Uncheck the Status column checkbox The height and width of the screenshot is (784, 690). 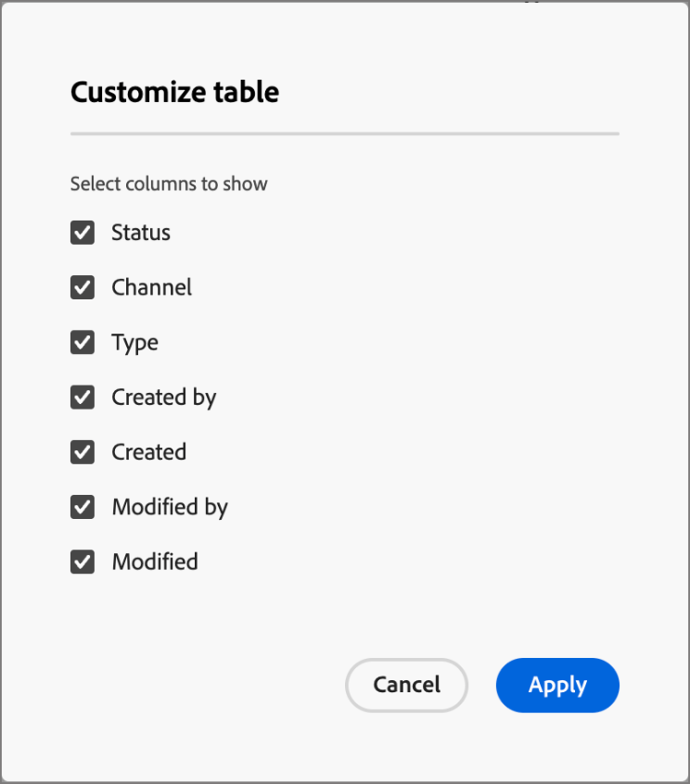pos(83,233)
